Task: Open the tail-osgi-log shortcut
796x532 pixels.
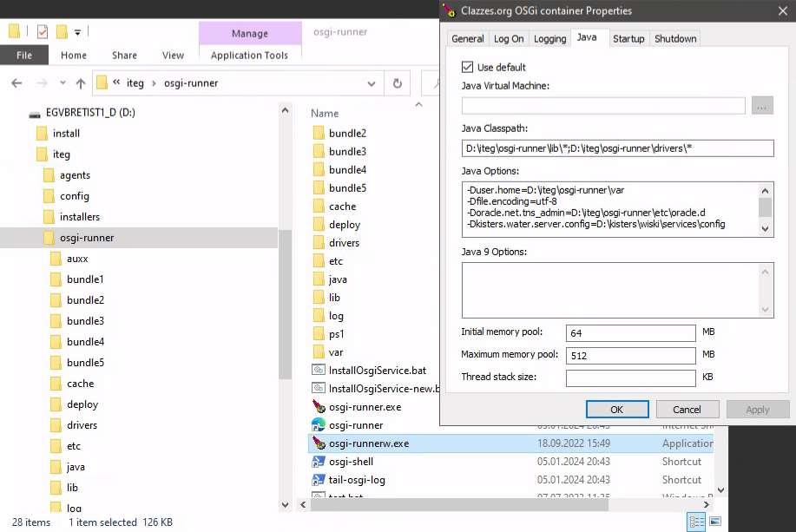Action: pyautogui.click(x=359, y=480)
